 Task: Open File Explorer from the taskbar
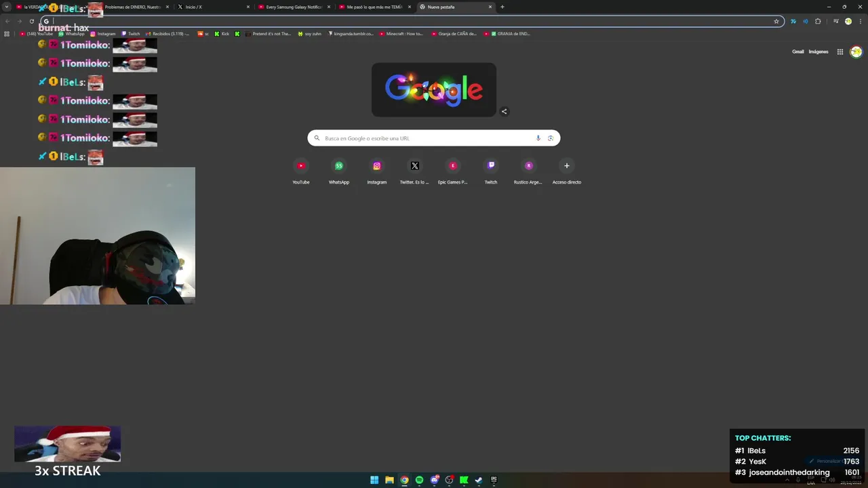point(389,480)
